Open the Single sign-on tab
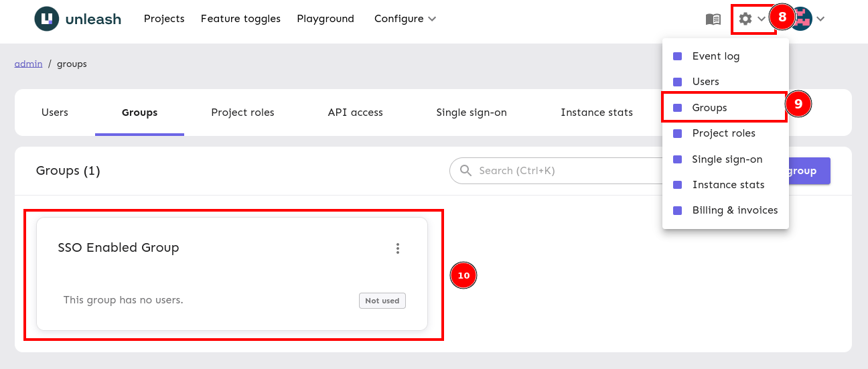 [471, 113]
